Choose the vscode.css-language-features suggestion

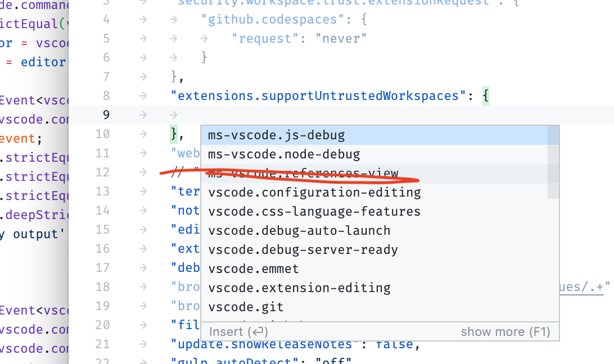click(x=314, y=211)
